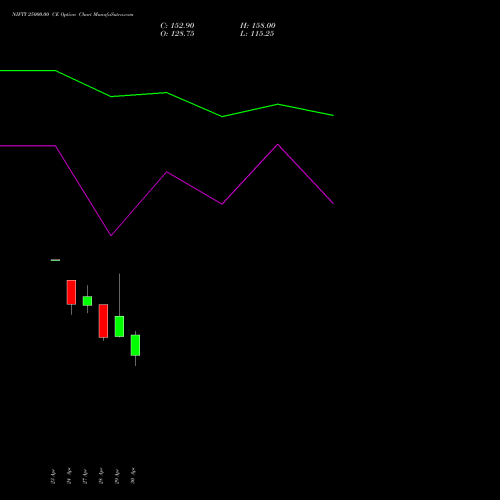The width and height of the screenshot is (500, 500).
Task: Select the 27 Apr date label
Action: pyautogui.click(x=85, y=476)
